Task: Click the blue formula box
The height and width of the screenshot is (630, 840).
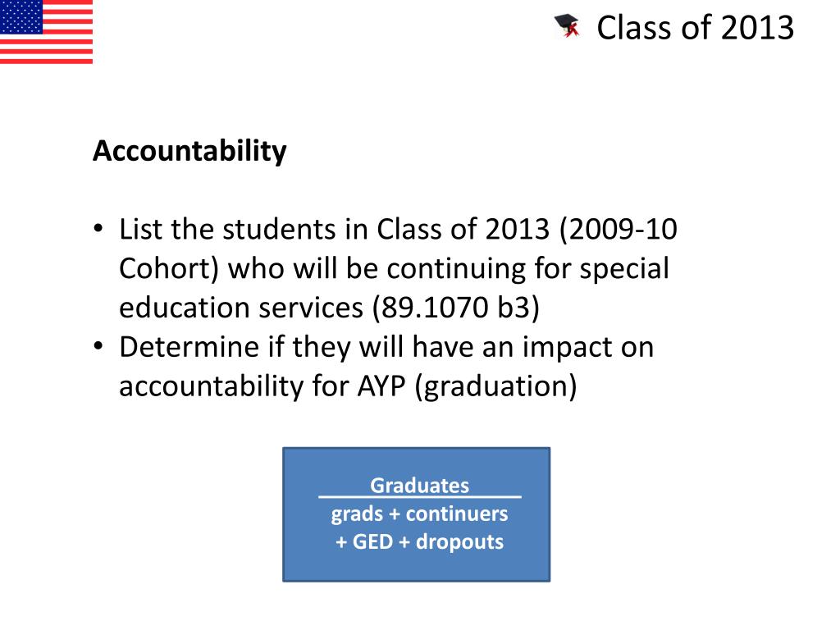Action: pyautogui.click(x=416, y=514)
